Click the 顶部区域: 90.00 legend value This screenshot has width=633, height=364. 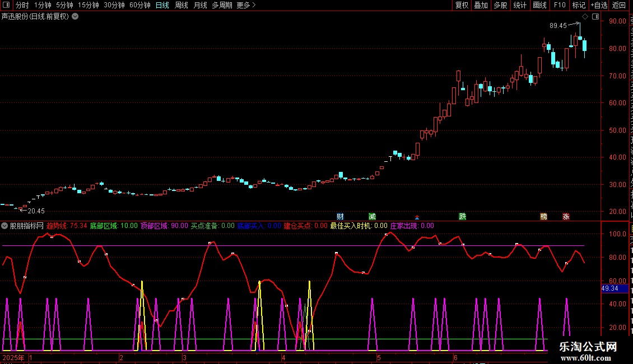164,226
